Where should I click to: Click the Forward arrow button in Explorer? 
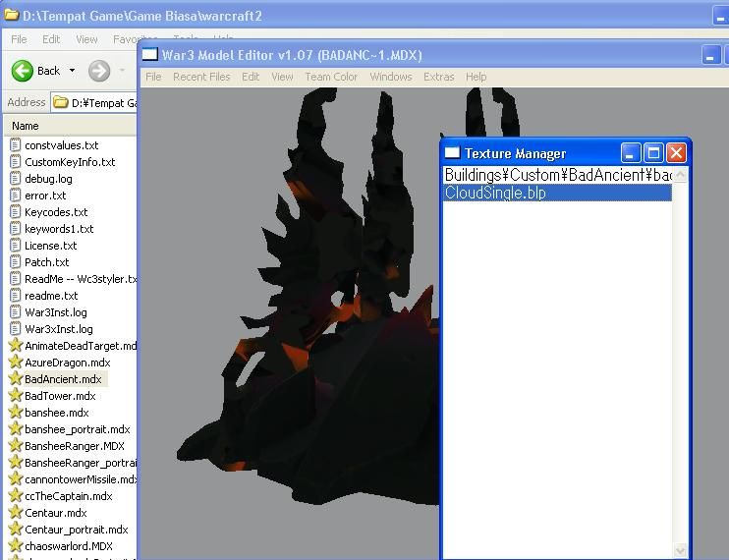[99, 71]
